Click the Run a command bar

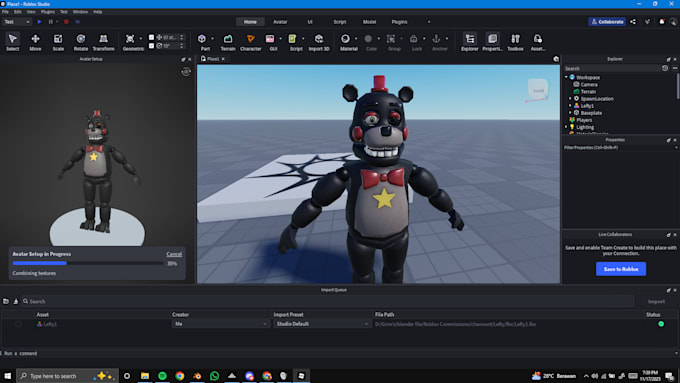[338, 354]
